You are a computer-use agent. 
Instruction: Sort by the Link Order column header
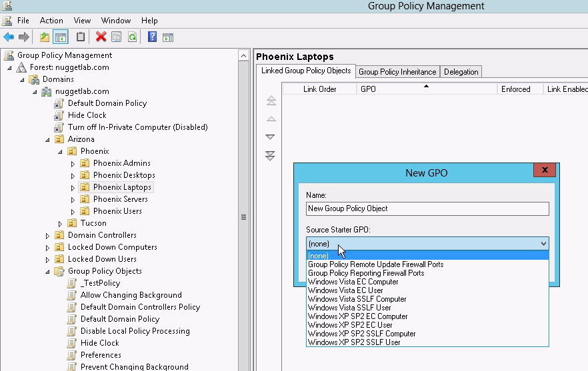point(319,89)
